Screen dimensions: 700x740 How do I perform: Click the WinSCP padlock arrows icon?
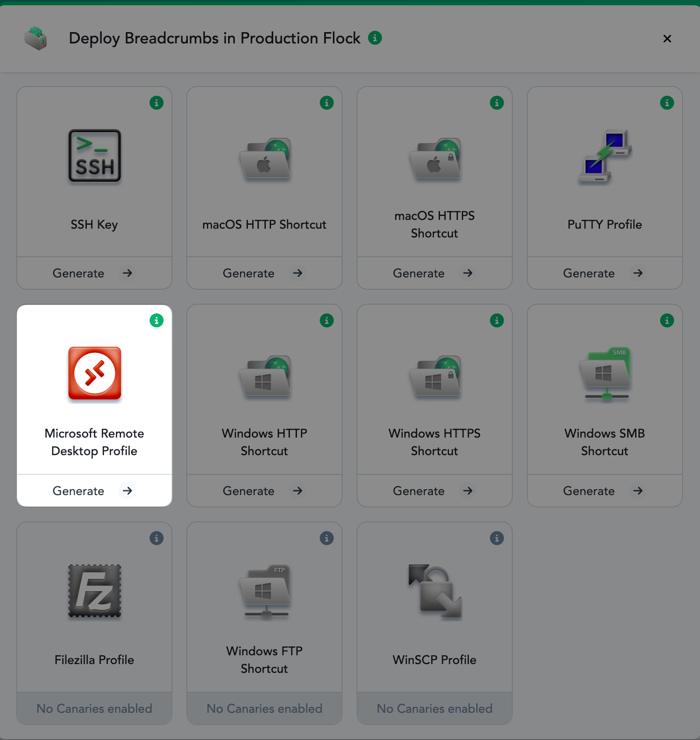(435, 591)
